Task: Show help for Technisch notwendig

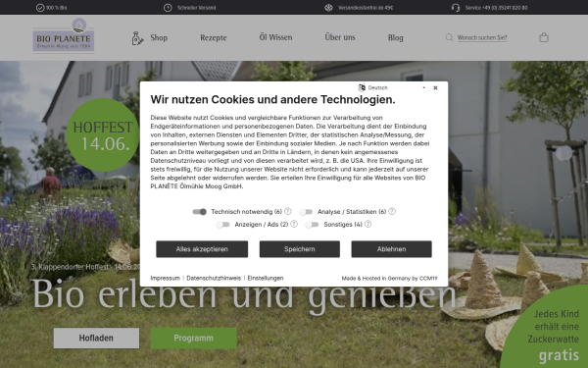Action: point(287,211)
